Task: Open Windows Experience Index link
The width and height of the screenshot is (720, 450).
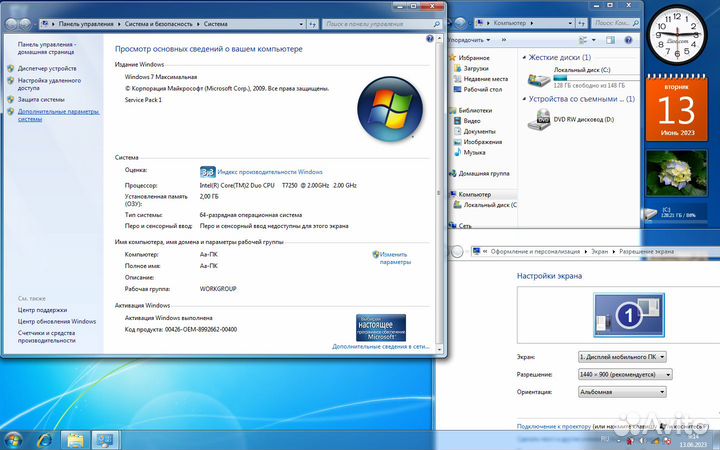Action: pyautogui.click(x=270, y=172)
